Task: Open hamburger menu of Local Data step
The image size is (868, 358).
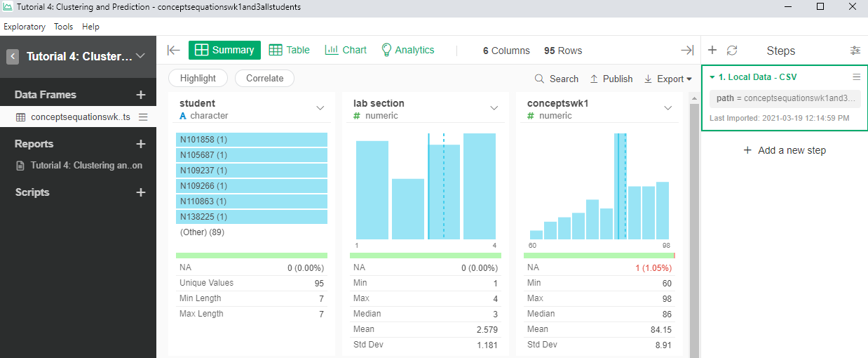Action: (856, 77)
